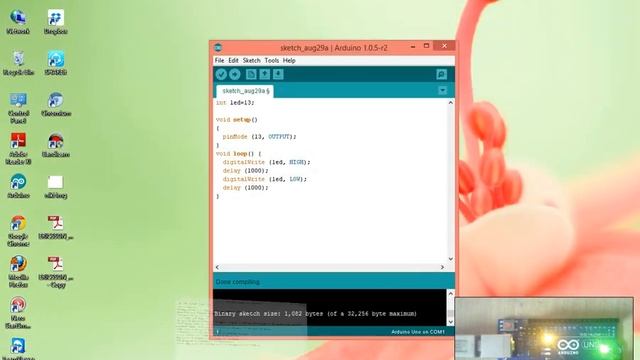Click the first delay (1000) line
The image size is (640, 360).
pos(246,171)
